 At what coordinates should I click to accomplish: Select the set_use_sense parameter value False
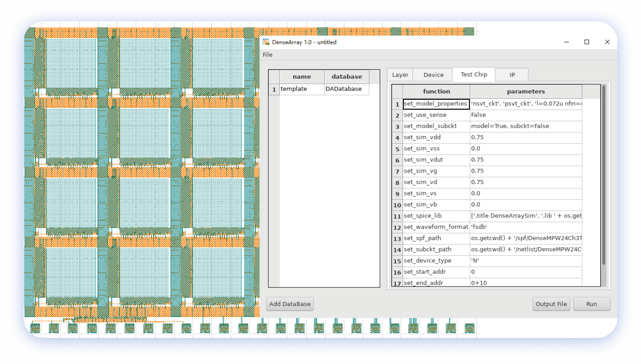(525, 115)
